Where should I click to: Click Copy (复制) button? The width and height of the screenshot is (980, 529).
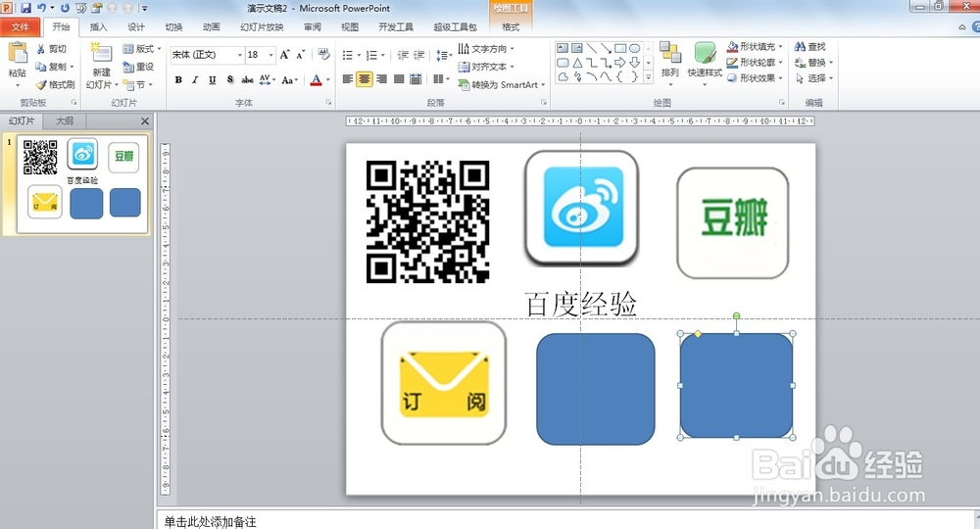(x=55, y=67)
